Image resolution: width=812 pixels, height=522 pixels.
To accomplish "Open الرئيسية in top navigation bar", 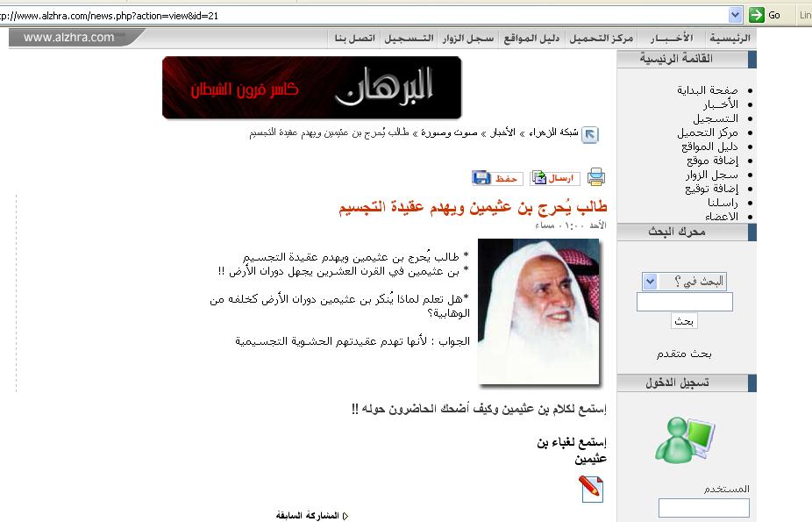I will (x=730, y=39).
